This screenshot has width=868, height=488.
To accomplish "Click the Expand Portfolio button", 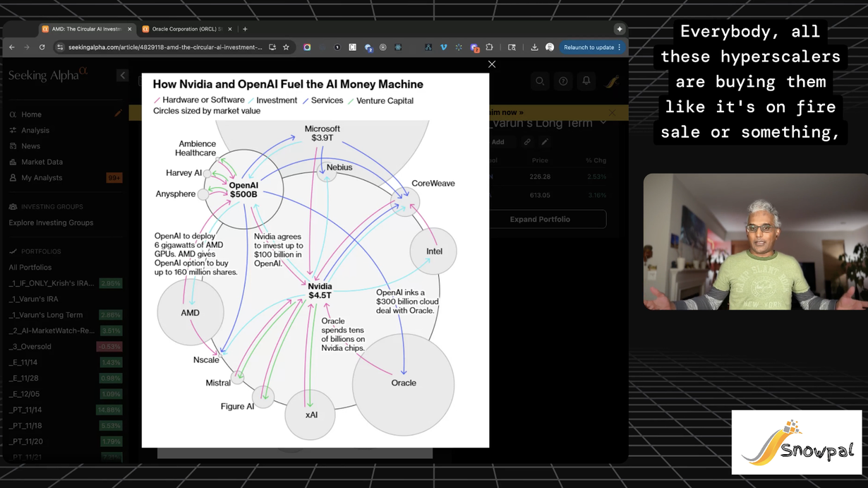I will tap(540, 219).
